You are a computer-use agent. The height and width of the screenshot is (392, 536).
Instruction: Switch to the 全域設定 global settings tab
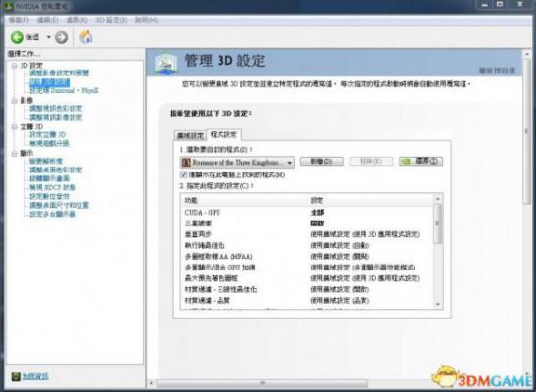pyautogui.click(x=191, y=135)
